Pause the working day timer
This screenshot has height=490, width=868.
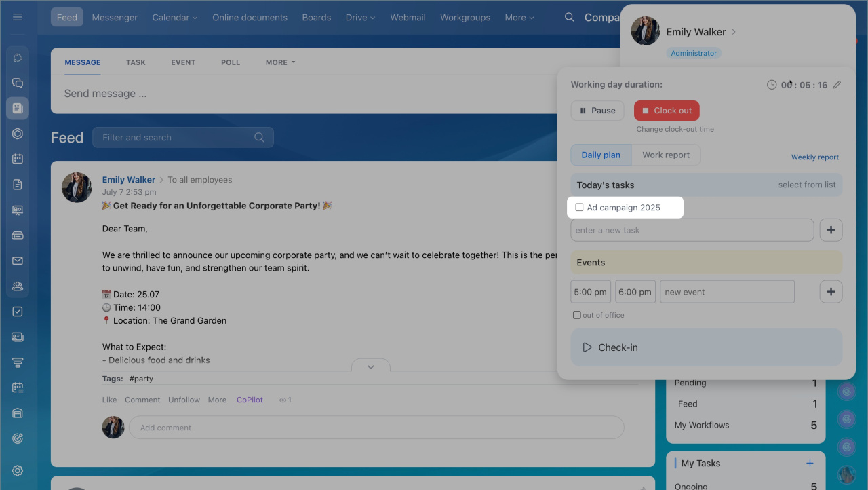coord(597,111)
